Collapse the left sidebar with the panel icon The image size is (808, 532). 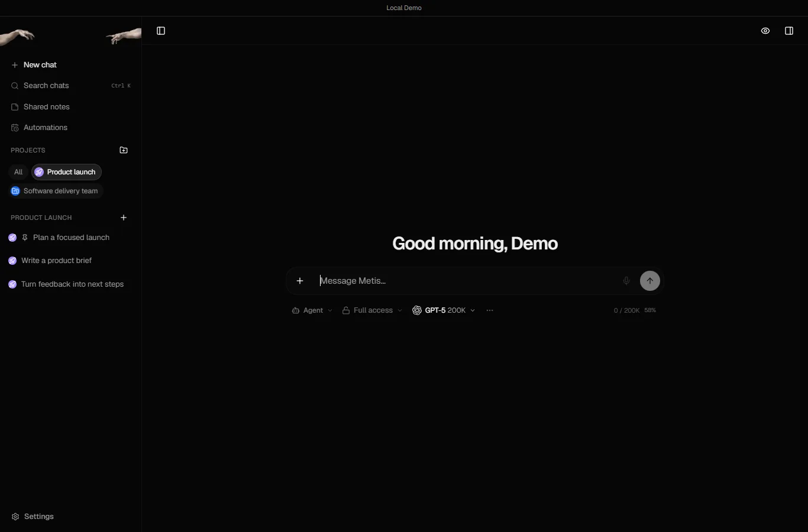[161, 31]
